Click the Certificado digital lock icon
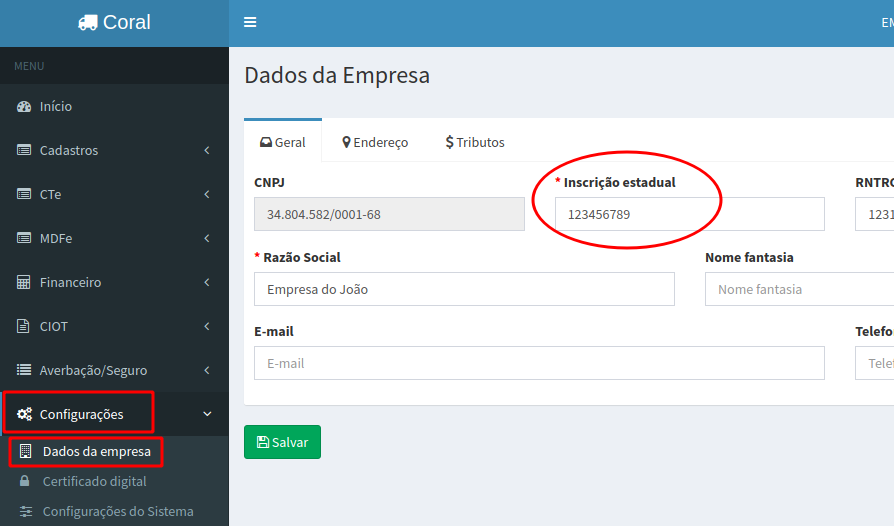Viewport: 894px width, 526px height. click(x=25, y=481)
